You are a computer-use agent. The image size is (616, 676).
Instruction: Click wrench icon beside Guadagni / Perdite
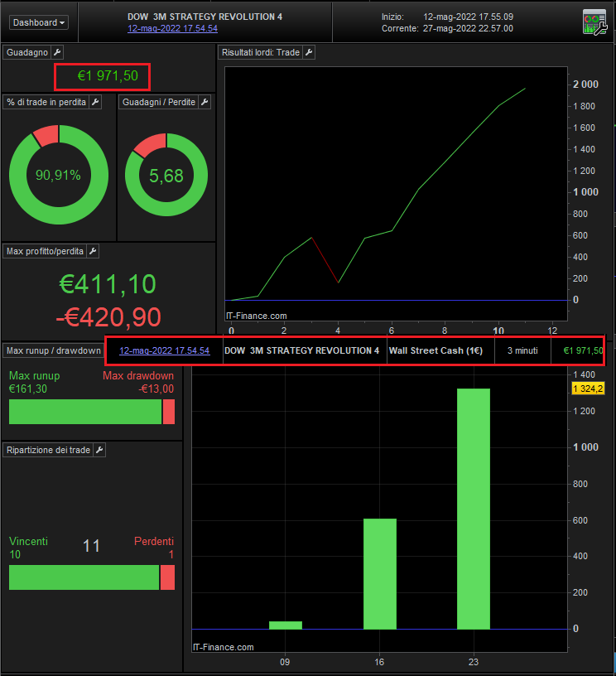205,102
